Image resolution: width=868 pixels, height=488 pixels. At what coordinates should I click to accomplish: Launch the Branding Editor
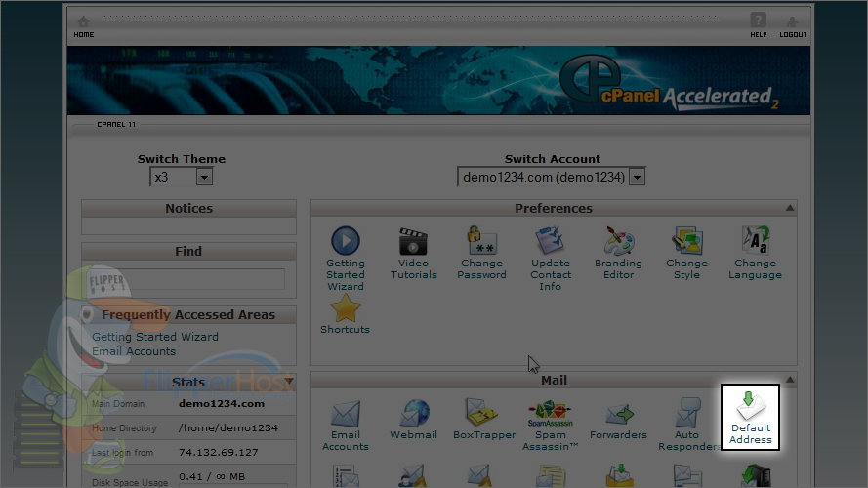tap(618, 241)
